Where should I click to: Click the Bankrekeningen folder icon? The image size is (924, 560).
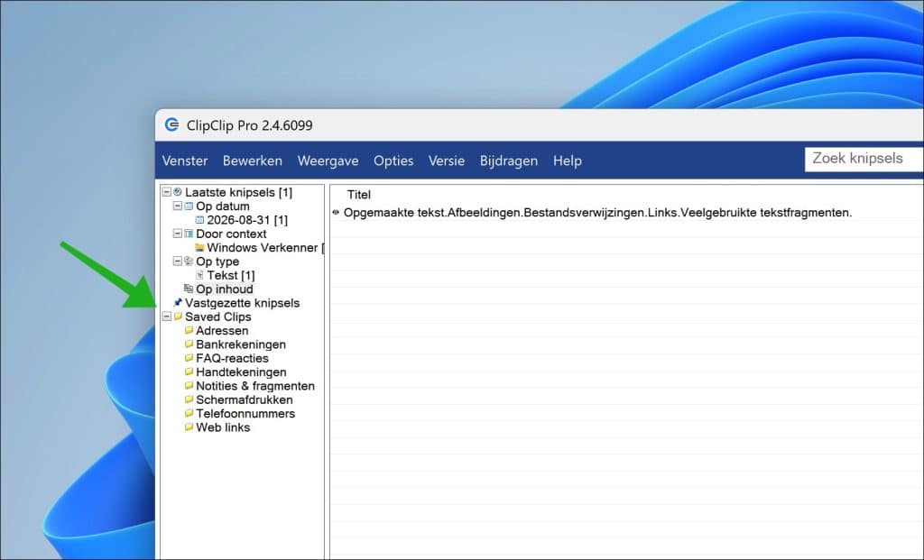(x=189, y=344)
